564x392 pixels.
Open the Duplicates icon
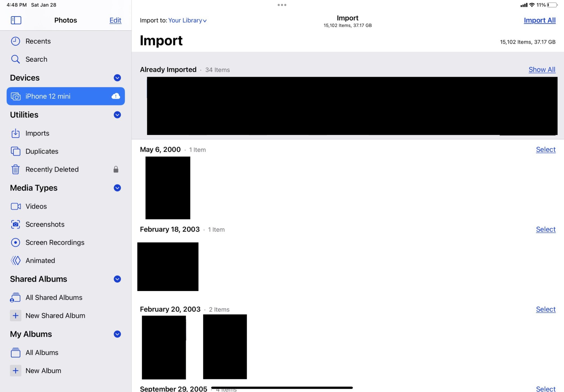[x=16, y=151]
